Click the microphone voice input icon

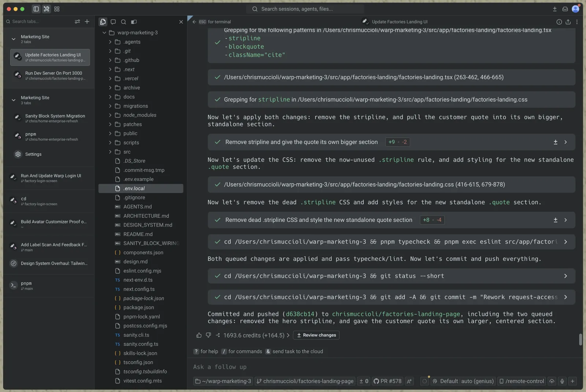pos(562,381)
